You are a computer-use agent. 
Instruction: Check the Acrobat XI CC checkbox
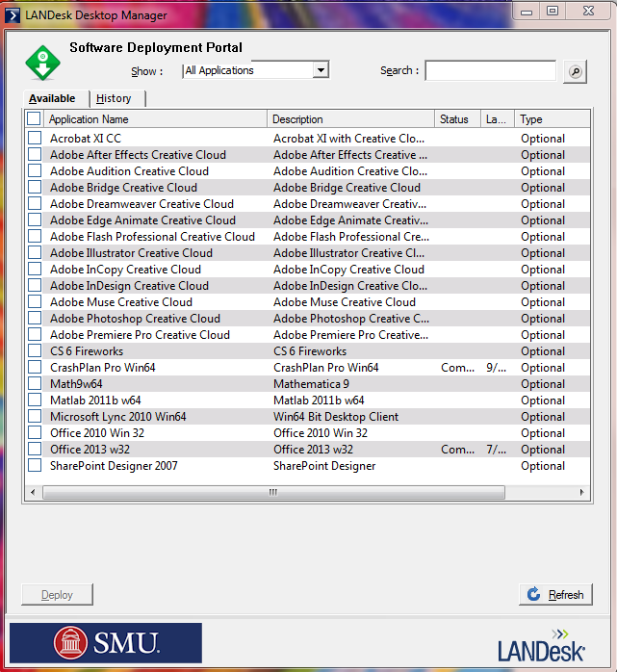35,138
